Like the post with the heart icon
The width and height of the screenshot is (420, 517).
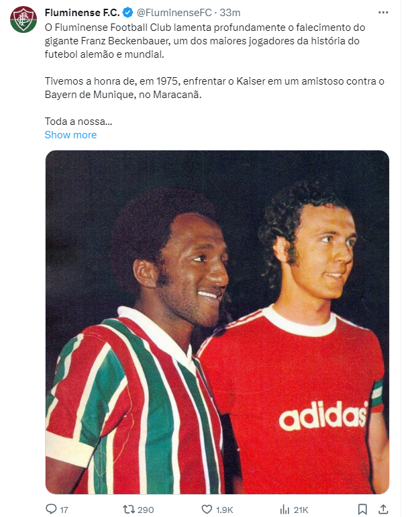pyautogui.click(x=207, y=509)
